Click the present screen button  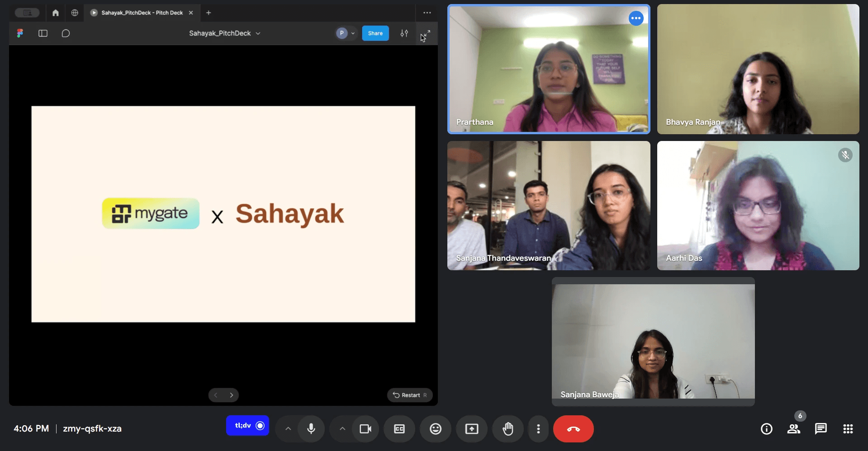[472, 429]
